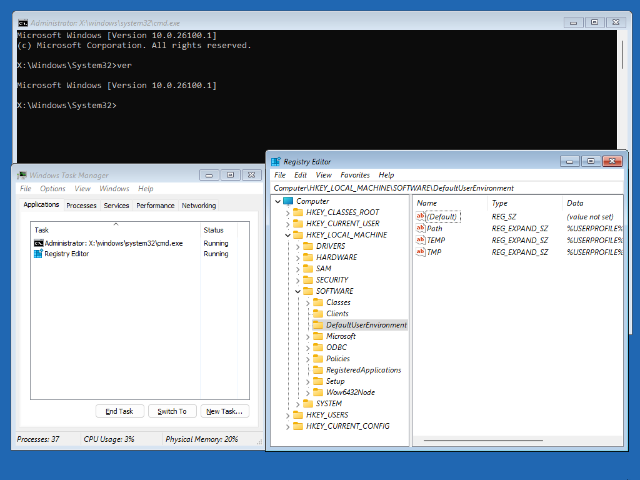Image resolution: width=640 pixels, height=480 pixels.
Task: Click the New Task... button
Action: 224,411
